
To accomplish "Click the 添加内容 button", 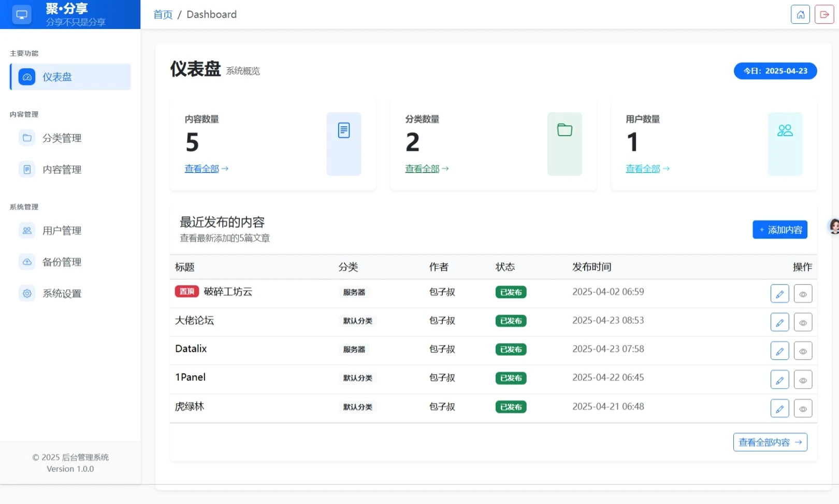I will coord(779,230).
